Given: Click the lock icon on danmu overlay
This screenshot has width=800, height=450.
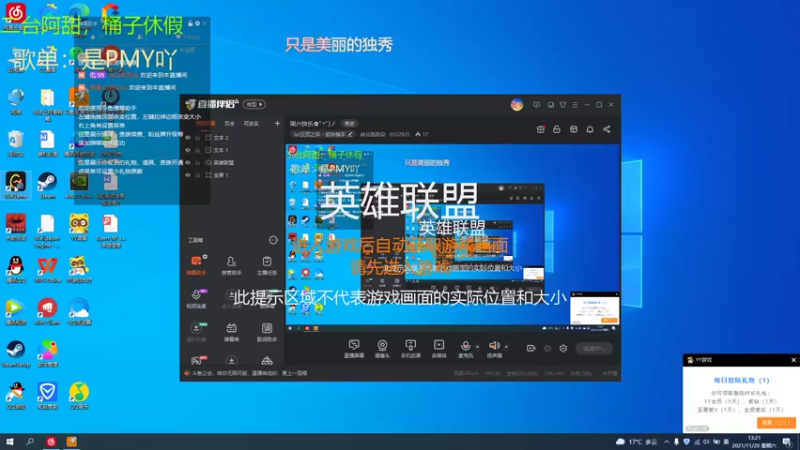Looking at the screenshot, I should (x=190, y=23).
